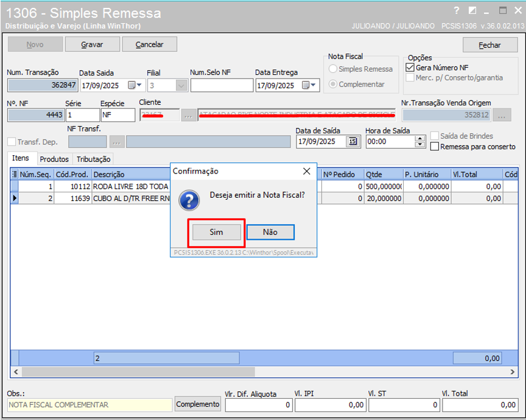Screen dimensions: 526x420
Task: Toggle Merc. p/ Conserto/garantia checkbox
Action: 410,77
